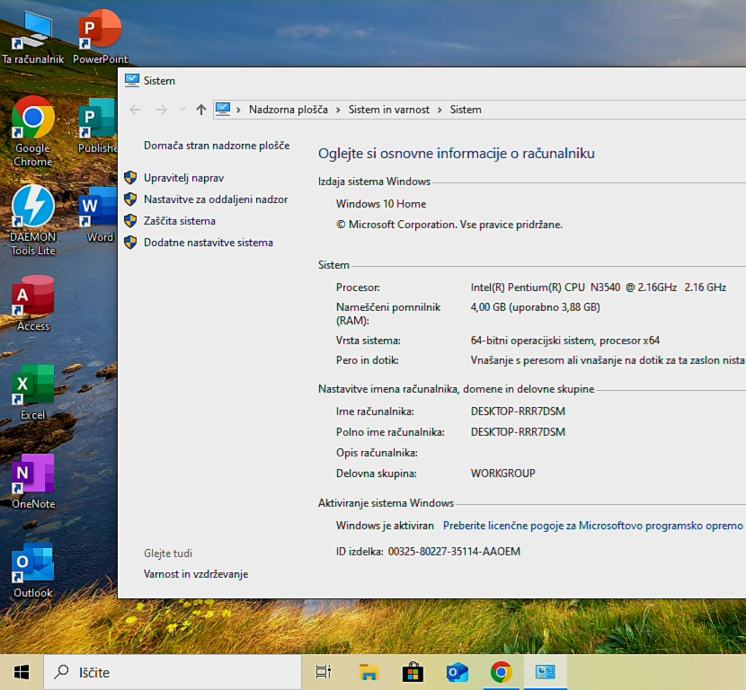
Task: Click 64-bitni operacijski sistem text
Action: (565, 340)
